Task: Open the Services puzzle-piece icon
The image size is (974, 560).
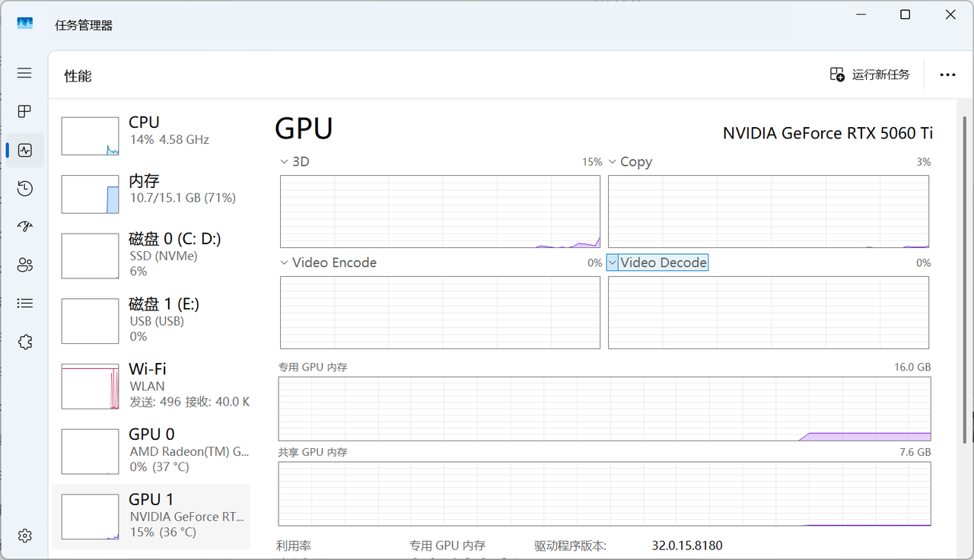Action: (24, 342)
